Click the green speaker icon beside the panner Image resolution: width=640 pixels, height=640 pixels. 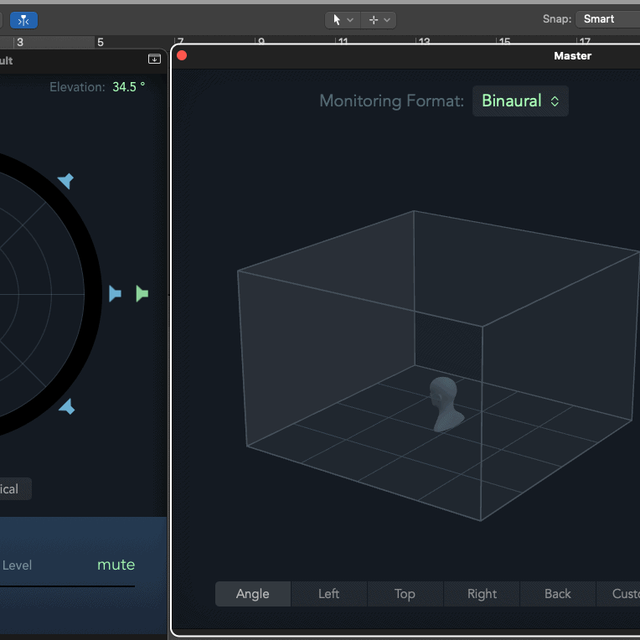pyautogui.click(x=142, y=293)
